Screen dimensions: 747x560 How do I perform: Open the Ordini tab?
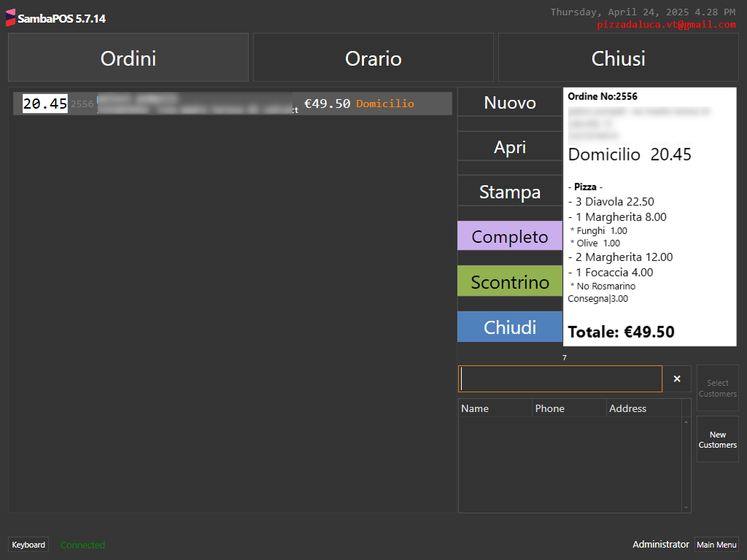pos(128,58)
